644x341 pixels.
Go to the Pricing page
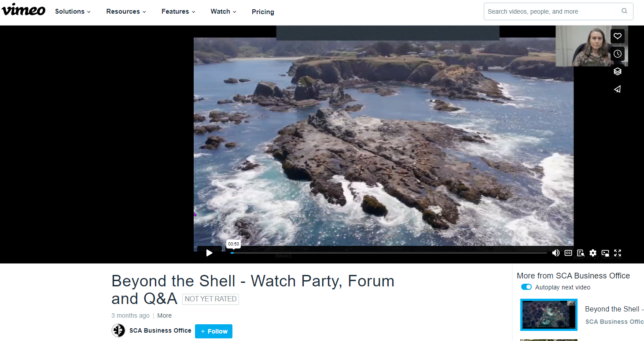(x=263, y=12)
